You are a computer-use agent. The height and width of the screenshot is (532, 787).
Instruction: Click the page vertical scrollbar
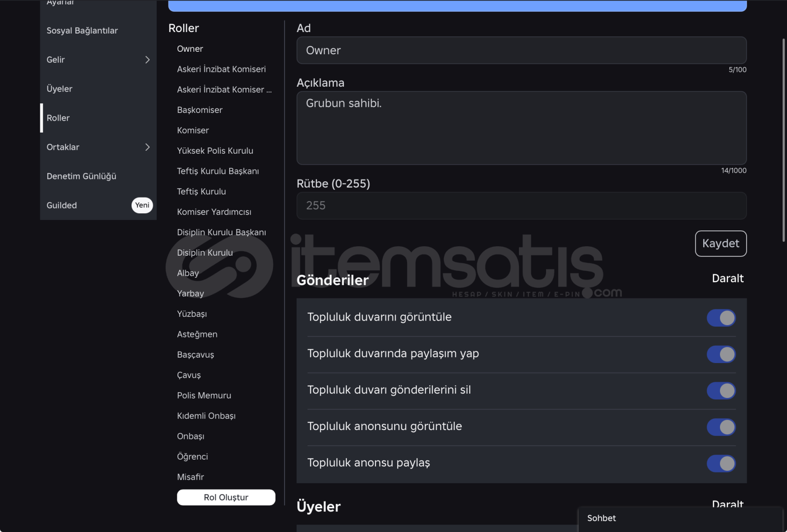pos(784,140)
